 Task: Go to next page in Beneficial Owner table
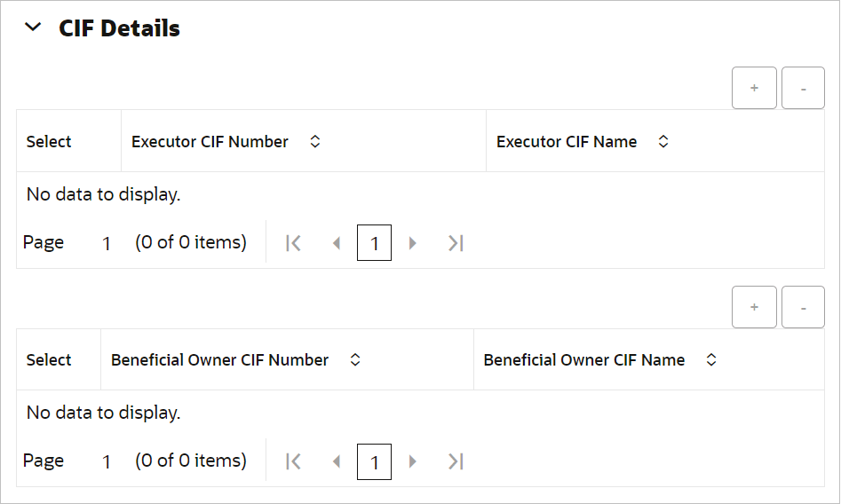point(412,461)
